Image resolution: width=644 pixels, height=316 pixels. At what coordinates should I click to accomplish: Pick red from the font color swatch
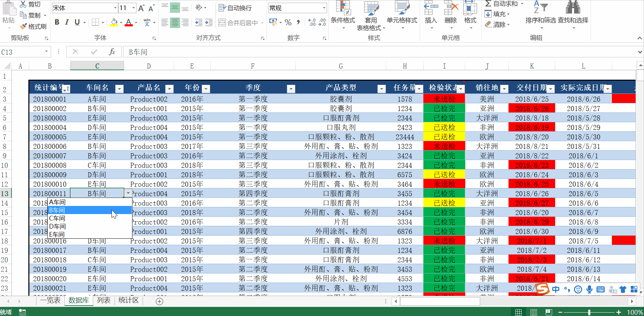pos(129,25)
